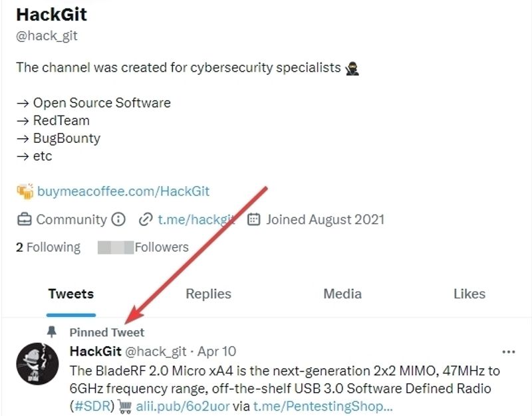Open the t.me/hackgit link

pyautogui.click(x=196, y=219)
